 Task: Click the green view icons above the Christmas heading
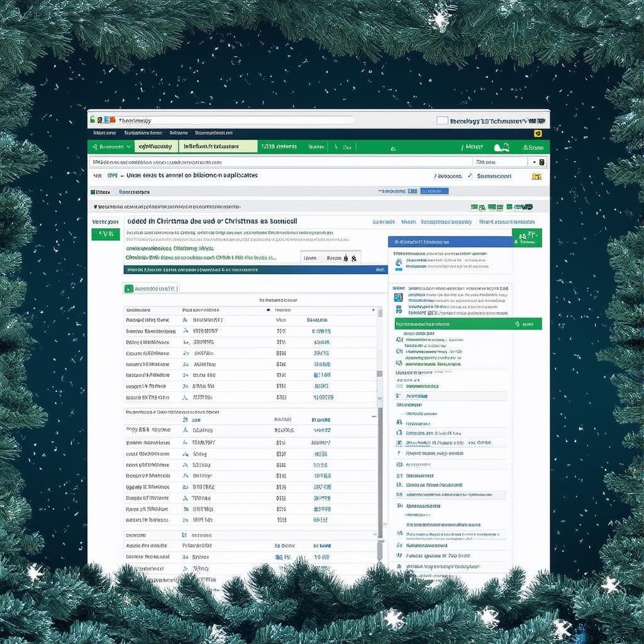click(501, 206)
